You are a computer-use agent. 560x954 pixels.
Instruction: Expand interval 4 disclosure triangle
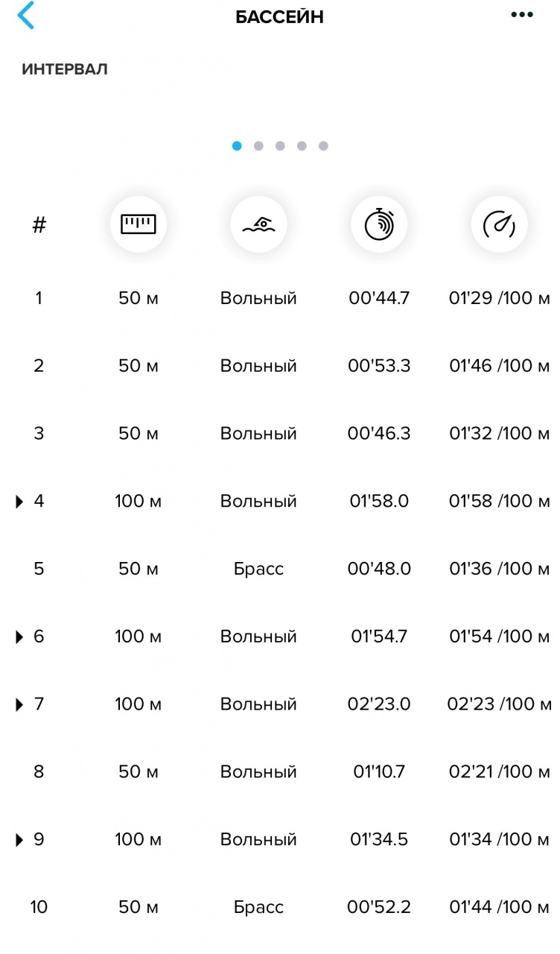click(20, 502)
